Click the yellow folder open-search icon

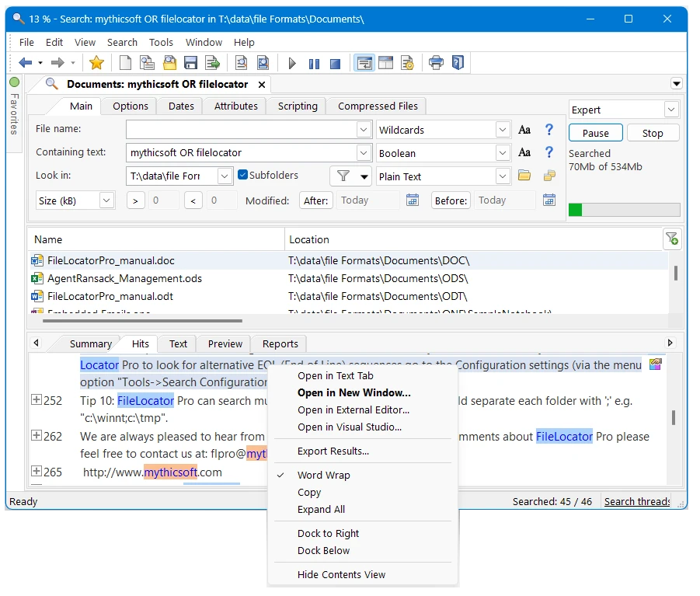(x=169, y=63)
